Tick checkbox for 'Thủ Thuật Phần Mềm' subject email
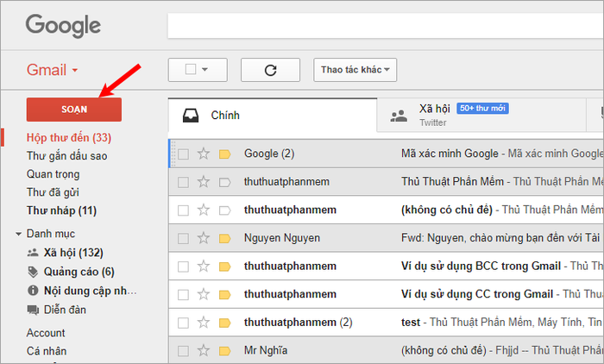 click(x=183, y=182)
